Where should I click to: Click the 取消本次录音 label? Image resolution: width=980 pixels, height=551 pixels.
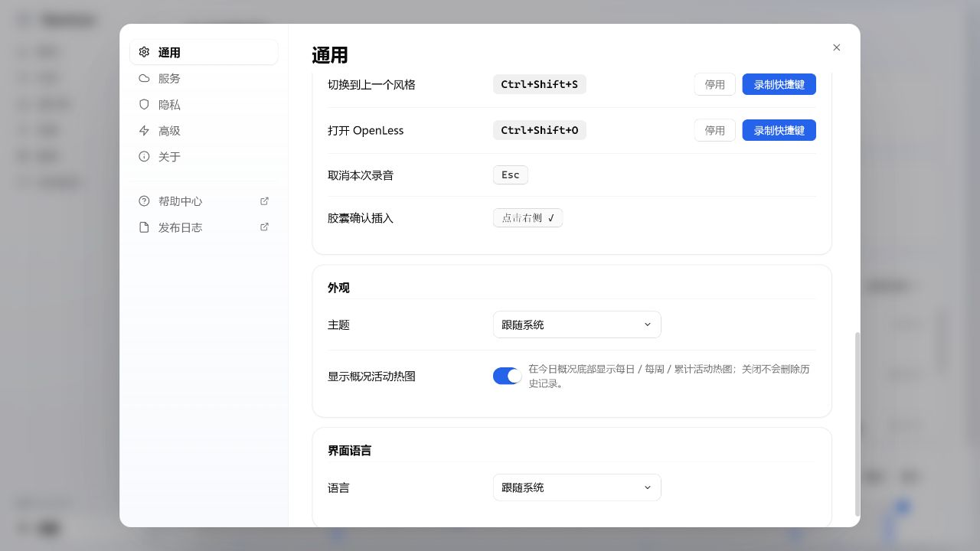coord(361,175)
